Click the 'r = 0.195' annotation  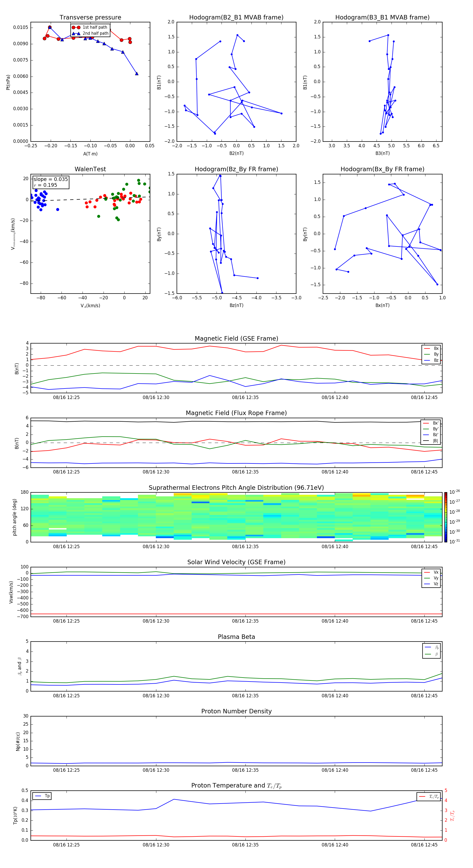[45, 185]
